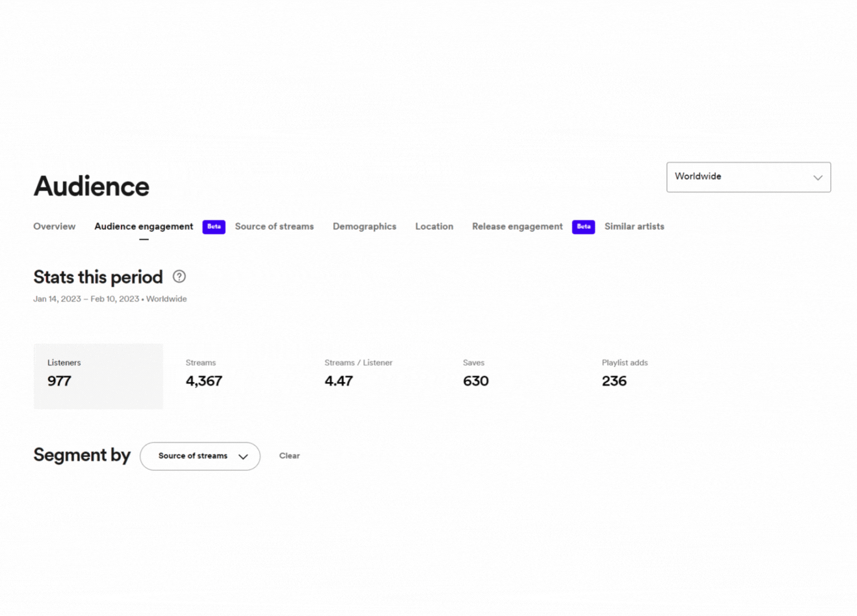Clear the segment selection
Screen dimensions: 857x616
290,456
